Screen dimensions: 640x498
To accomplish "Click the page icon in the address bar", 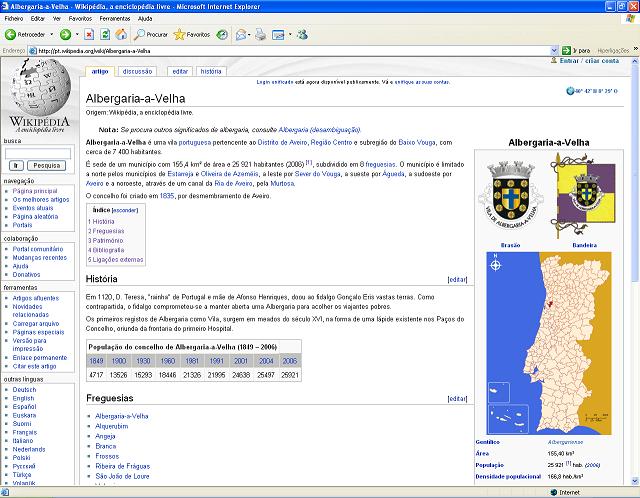I will 33,51.
